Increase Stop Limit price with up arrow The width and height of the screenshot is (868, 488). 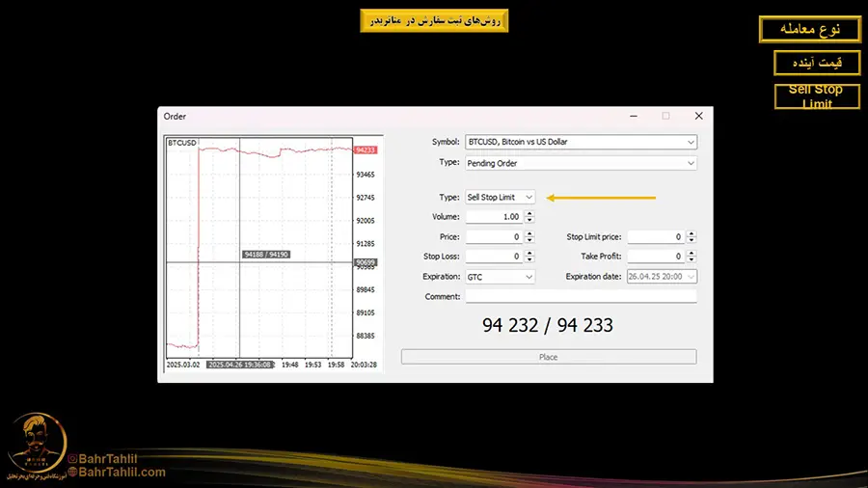point(691,233)
